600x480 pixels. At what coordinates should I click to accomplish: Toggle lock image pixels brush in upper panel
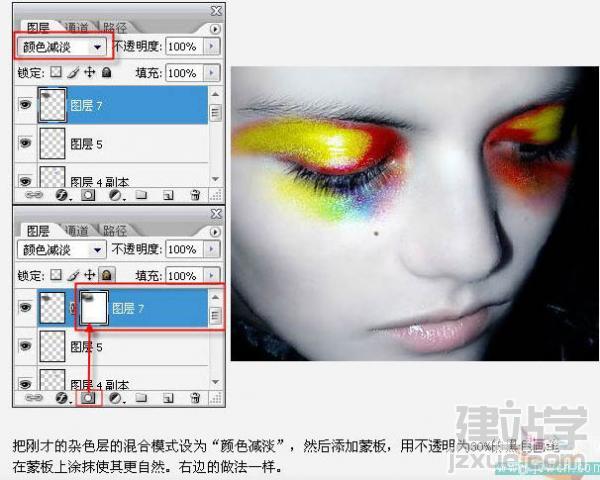(73, 72)
